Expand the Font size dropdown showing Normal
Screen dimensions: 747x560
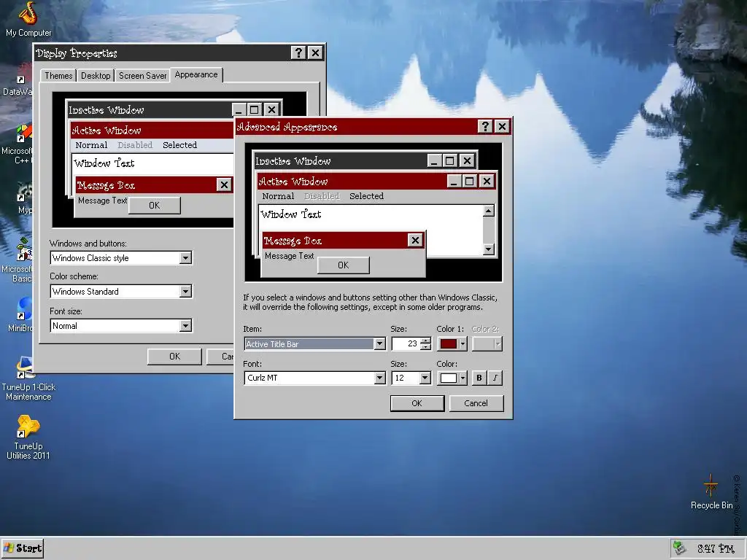[x=186, y=326]
